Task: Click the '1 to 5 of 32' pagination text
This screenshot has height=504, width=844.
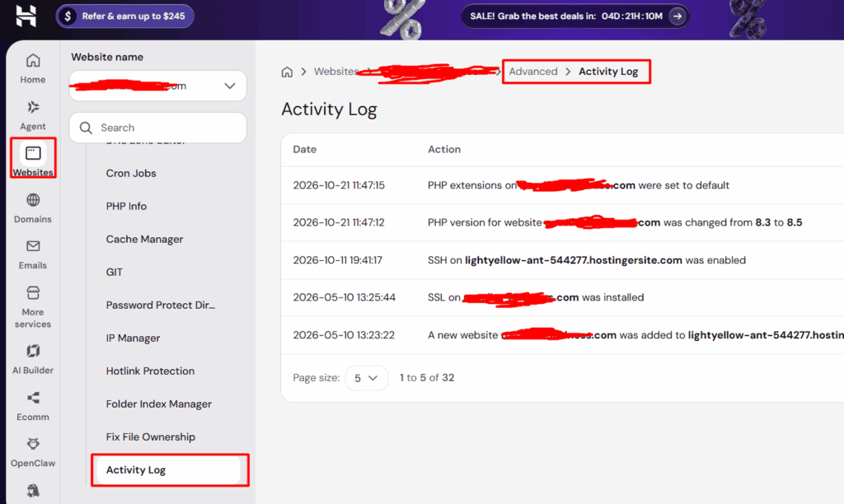Action: (427, 378)
